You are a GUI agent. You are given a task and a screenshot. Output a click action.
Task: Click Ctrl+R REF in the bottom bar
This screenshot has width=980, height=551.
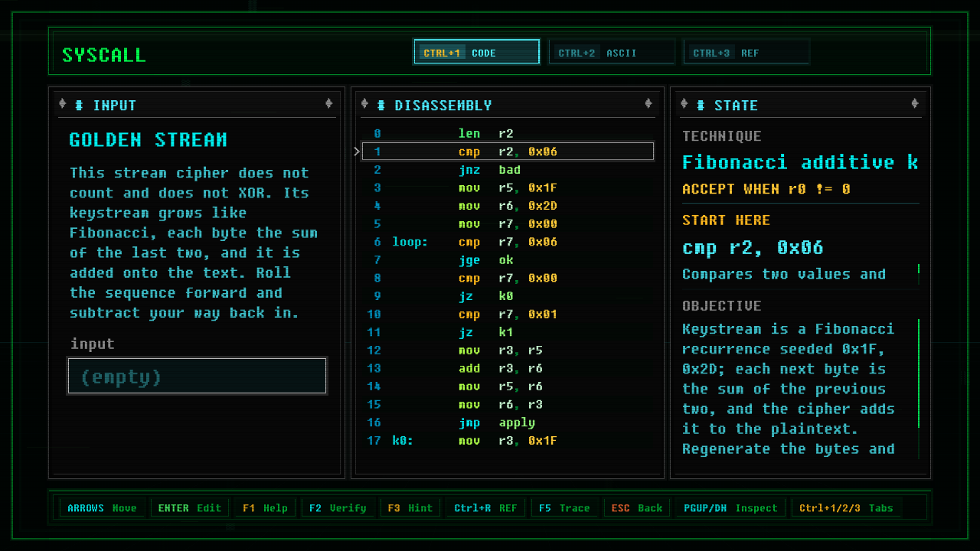point(485,507)
